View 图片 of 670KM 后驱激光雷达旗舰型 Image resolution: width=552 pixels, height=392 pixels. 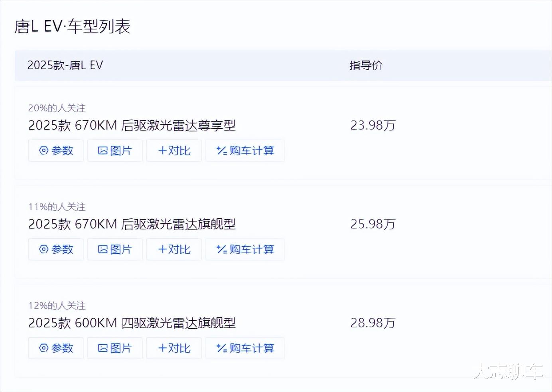click(115, 249)
